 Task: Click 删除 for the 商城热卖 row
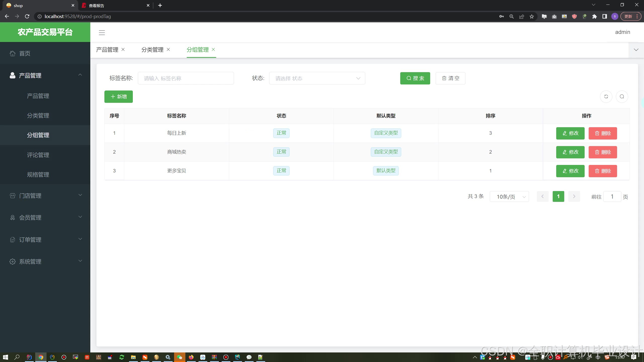tap(602, 152)
